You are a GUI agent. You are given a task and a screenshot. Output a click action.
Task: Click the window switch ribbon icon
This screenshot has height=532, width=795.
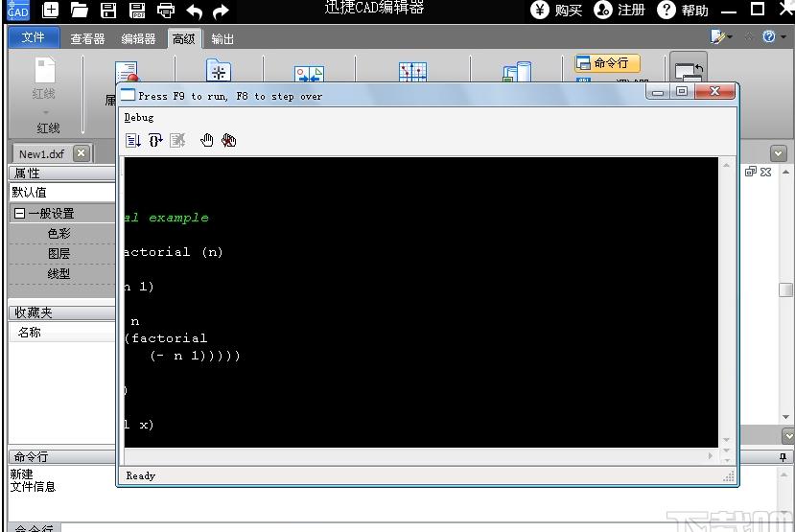coord(688,69)
